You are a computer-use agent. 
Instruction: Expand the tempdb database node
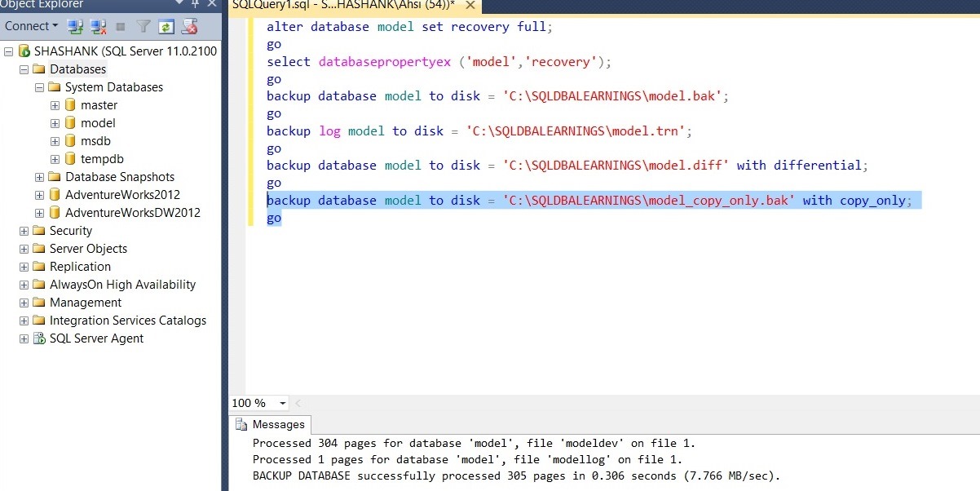click(55, 159)
